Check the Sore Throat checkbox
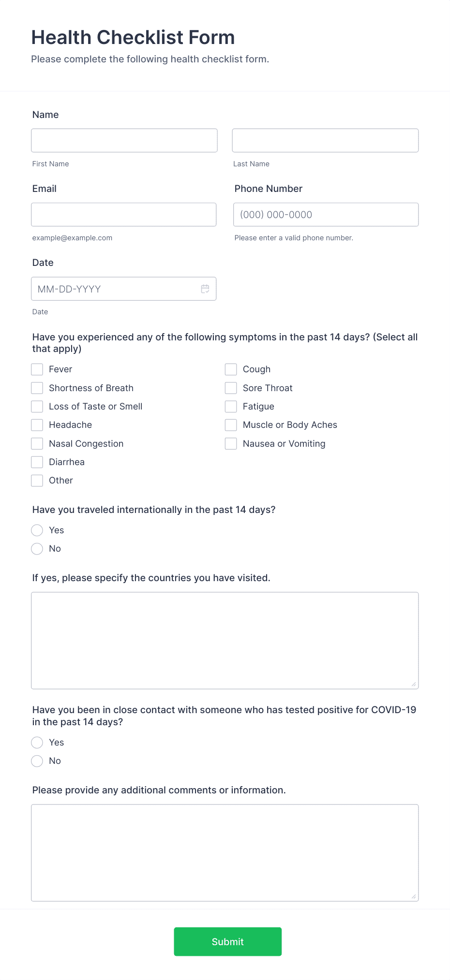This screenshot has width=450, height=980. point(230,388)
